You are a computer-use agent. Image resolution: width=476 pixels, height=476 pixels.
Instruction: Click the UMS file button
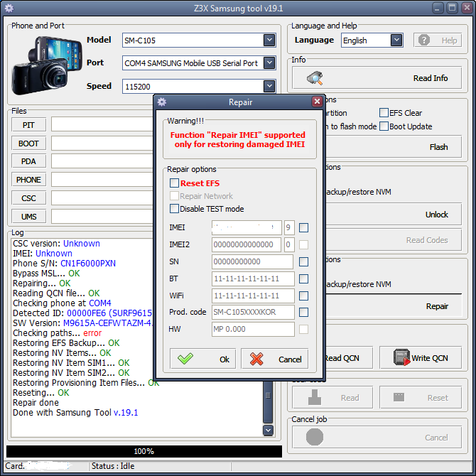(x=29, y=217)
